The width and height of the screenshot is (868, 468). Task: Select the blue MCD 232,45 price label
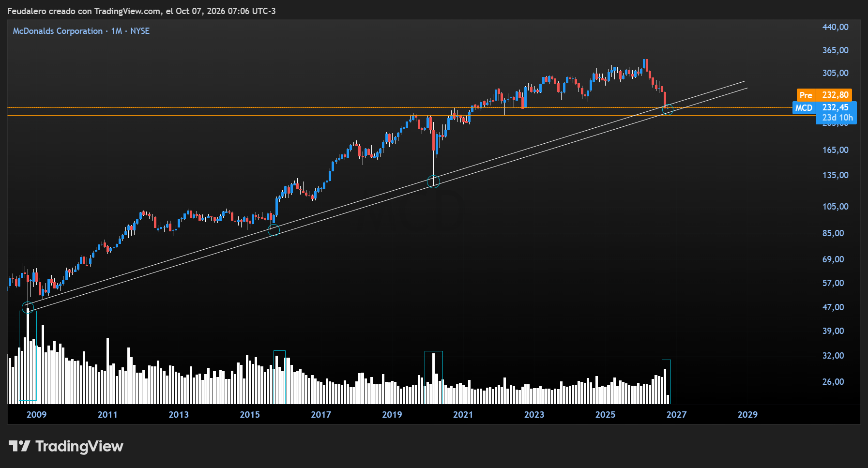point(824,107)
